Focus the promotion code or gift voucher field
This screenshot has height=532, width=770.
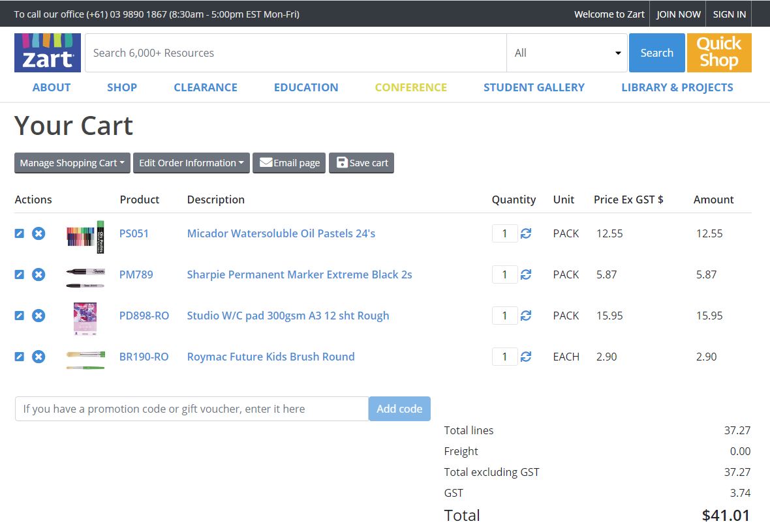pyautogui.click(x=192, y=409)
